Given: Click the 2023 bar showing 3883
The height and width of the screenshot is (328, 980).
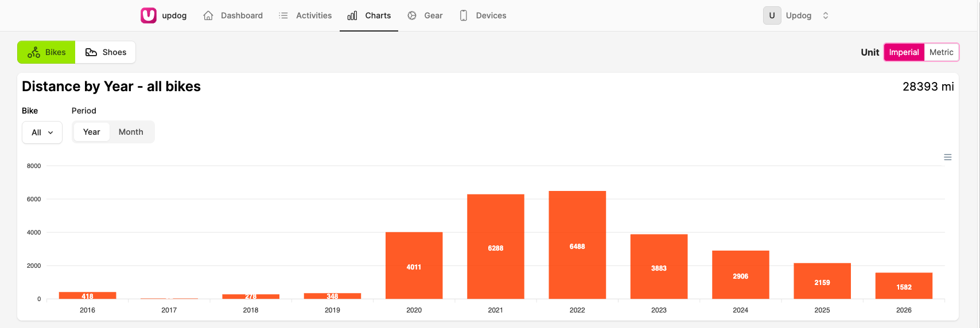Looking at the screenshot, I should click(x=659, y=267).
